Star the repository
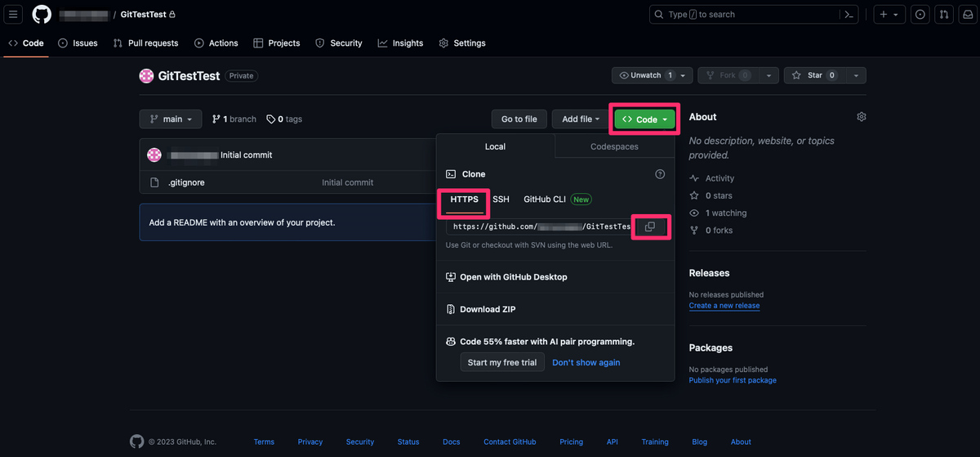Viewport: 980px width, 457px height. [x=814, y=75]
